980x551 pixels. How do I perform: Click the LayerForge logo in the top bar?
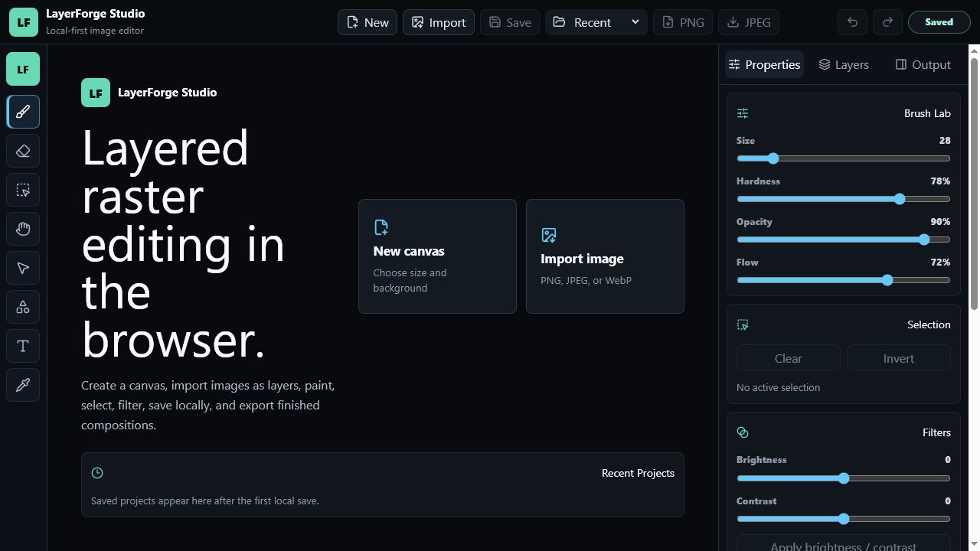coord(24,22)
